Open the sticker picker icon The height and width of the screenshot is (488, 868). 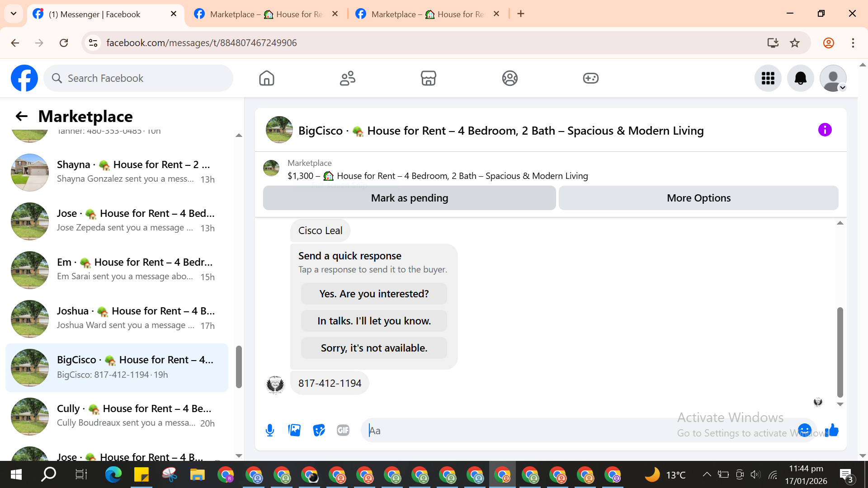tap(319, 430)
